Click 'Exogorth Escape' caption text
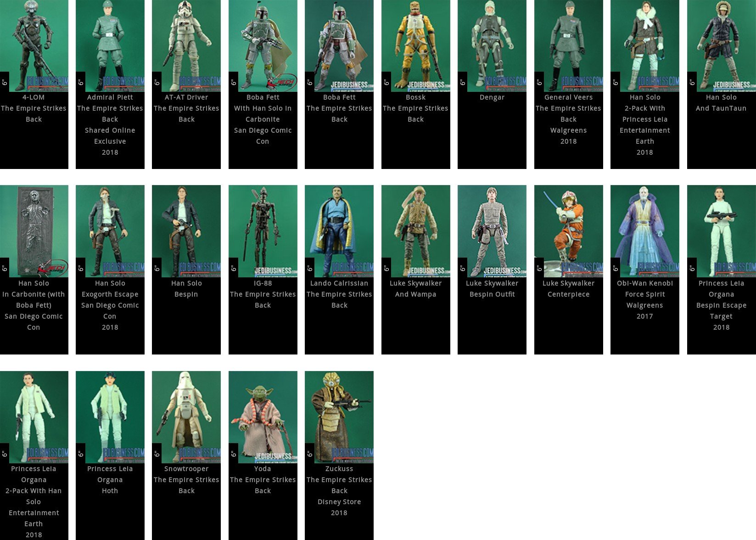Viewport: 756px width, 540px height. (x=110, y=294)
